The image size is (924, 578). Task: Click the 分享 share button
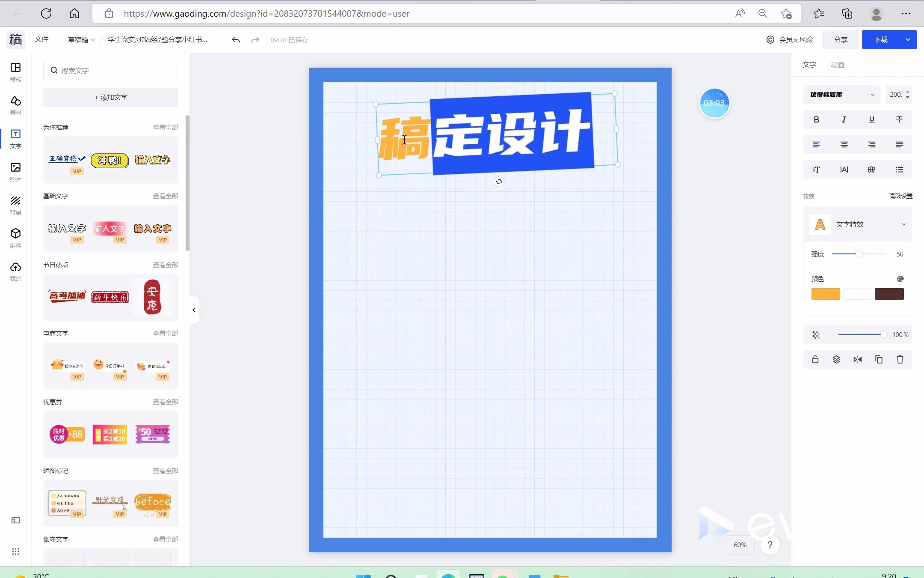(841, 40)
